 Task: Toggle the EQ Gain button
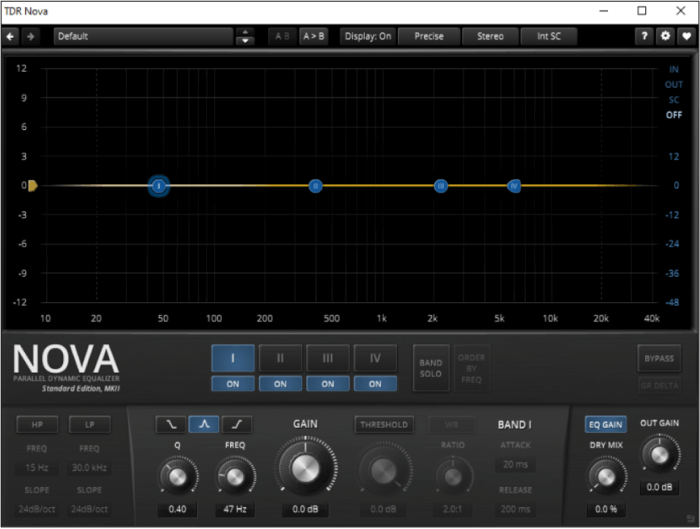605,425
